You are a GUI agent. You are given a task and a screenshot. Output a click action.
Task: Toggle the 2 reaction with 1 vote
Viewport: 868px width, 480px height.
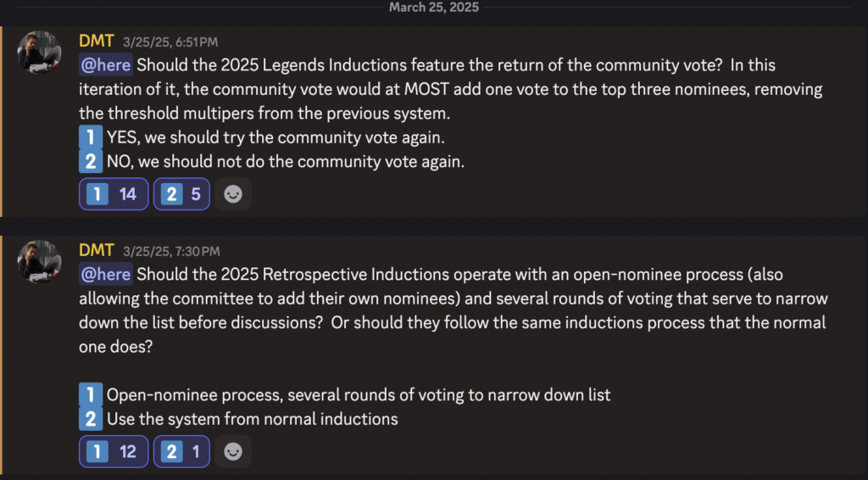[181, 452]
